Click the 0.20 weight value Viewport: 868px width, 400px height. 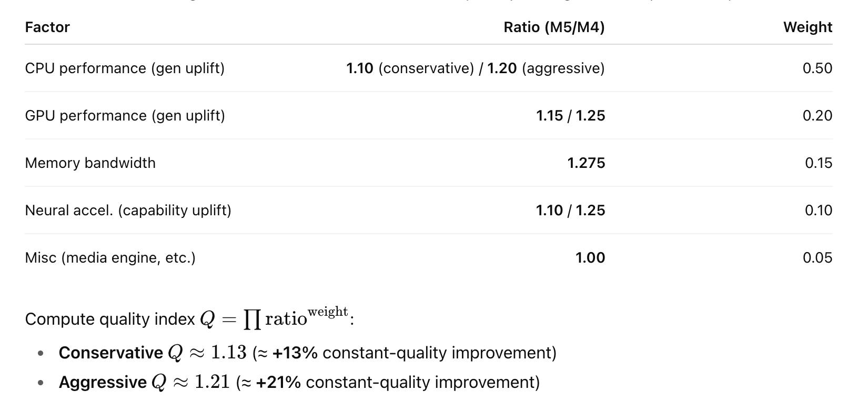(x=817, y=116)
